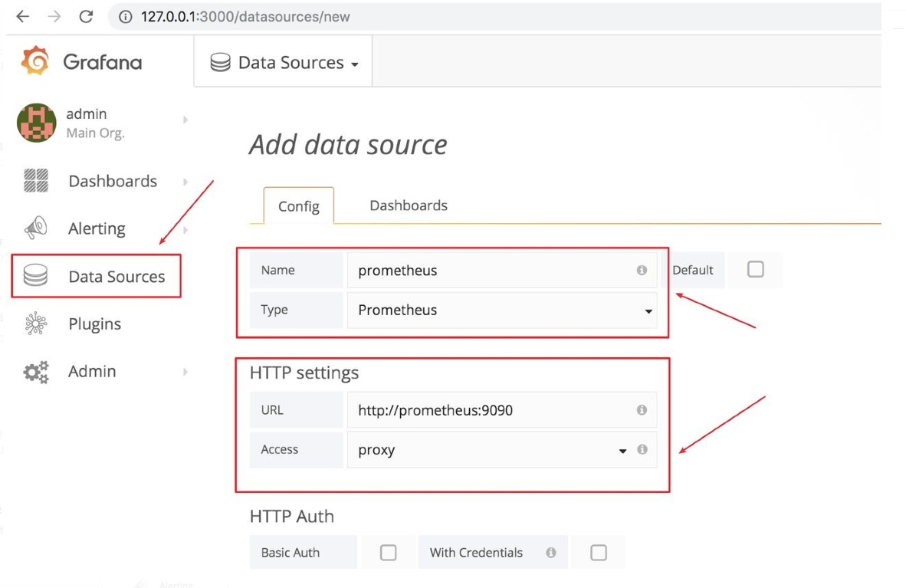
Task: Click the info icon in URL field
Action: (x=642, y=410)
